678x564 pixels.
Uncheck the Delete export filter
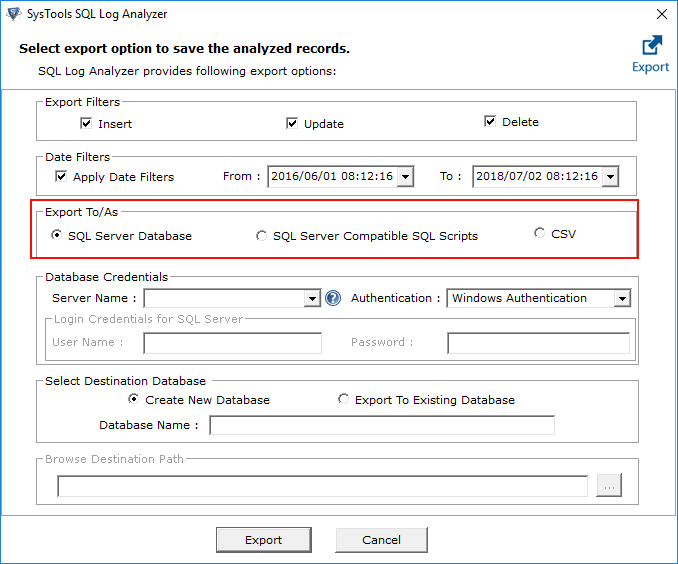click(489, 122)
